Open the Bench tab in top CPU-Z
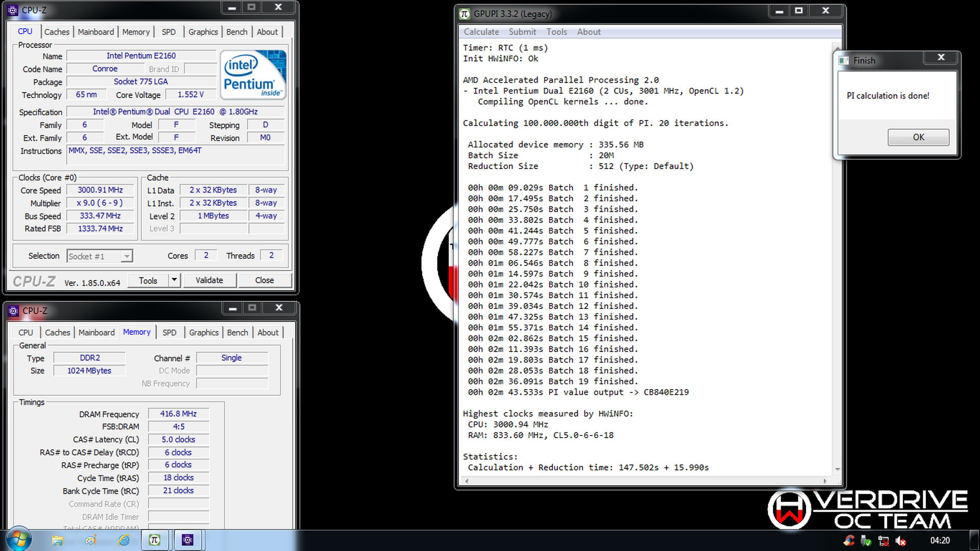Screen dimensions: 980x551 point(237,32)
